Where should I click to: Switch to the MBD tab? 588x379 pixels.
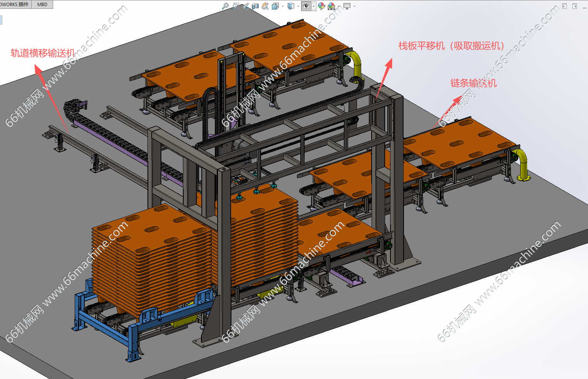(42, 5)
